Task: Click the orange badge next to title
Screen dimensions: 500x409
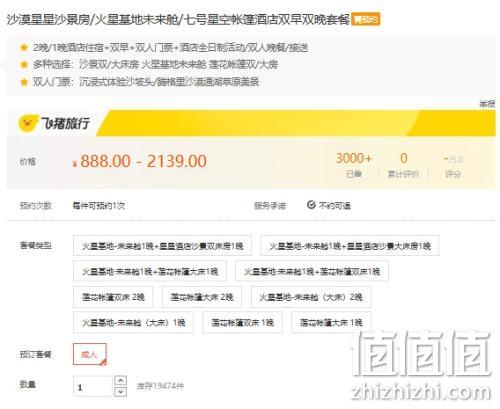Action: [x=366, y=20]
